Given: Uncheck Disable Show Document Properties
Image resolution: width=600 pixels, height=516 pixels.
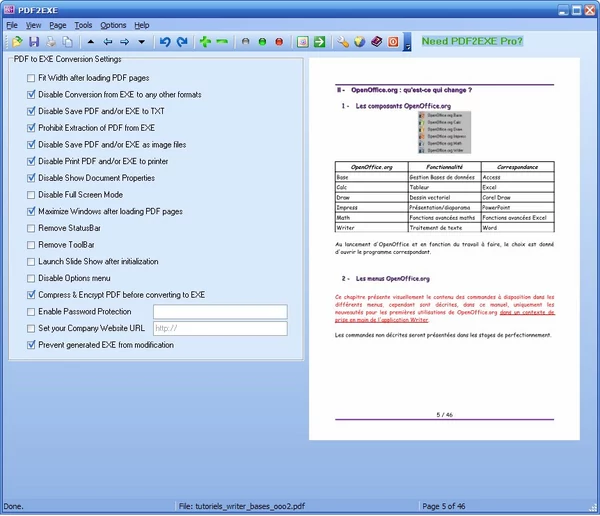Looking at the screenshot, I should pyautogui.click(x=31, y=178).
